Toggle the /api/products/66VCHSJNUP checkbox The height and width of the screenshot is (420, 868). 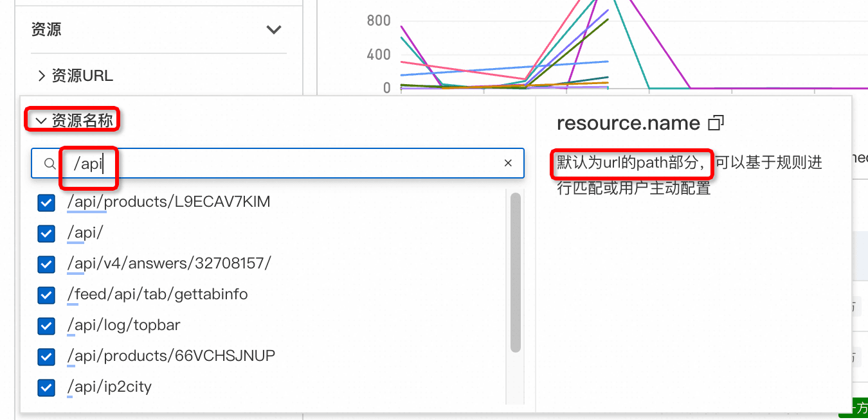point(46,356)
